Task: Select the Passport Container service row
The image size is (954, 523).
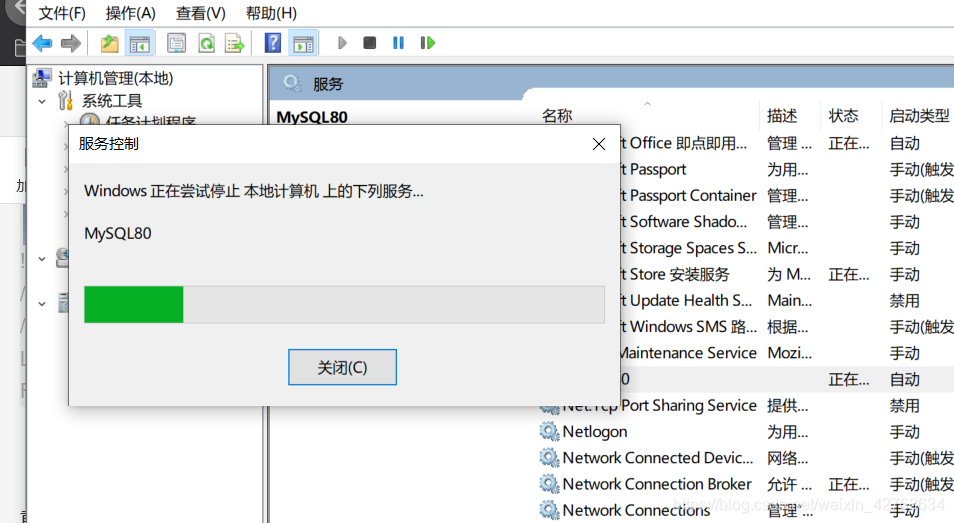Action: tap(787, 196)
